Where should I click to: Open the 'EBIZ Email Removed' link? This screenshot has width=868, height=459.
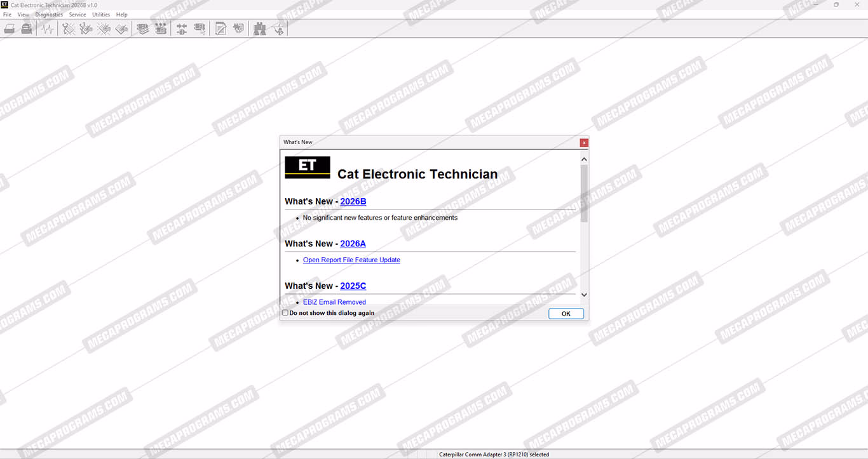(334, 302)
